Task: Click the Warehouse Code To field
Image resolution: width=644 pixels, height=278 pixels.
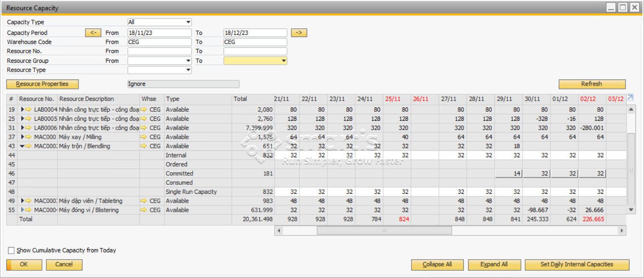Action: click(x=255, y=42)
